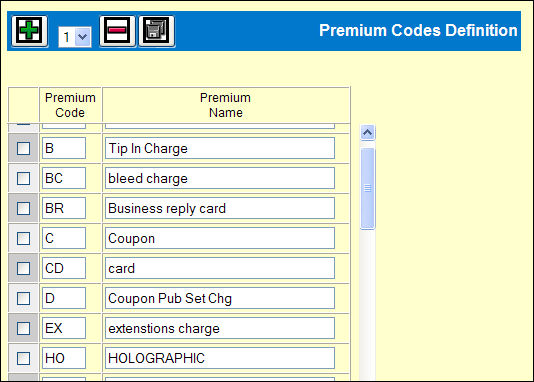The image size is (534, 382).
Task: Check the extenstions charge row checkbox
Action: (x=23, y=328)
